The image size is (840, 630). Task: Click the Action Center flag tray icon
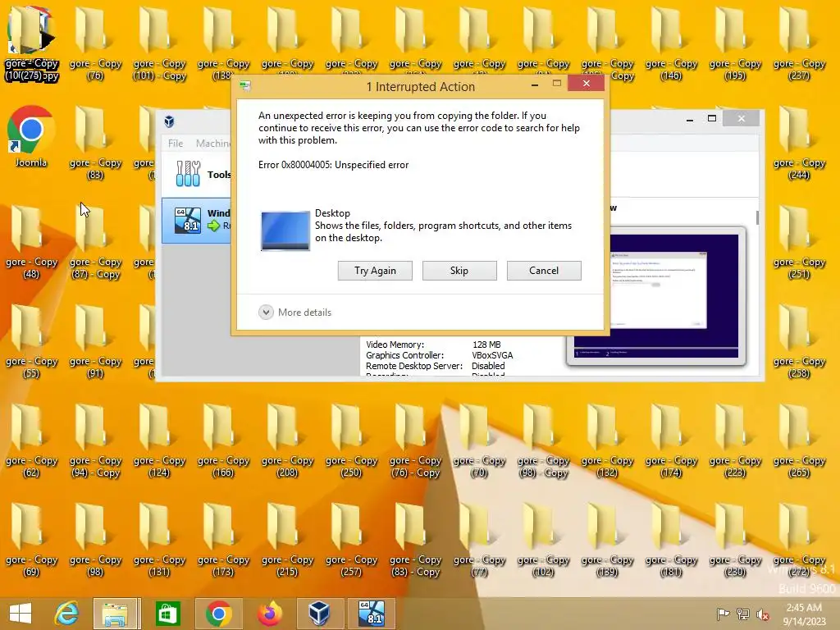(723, 614)
